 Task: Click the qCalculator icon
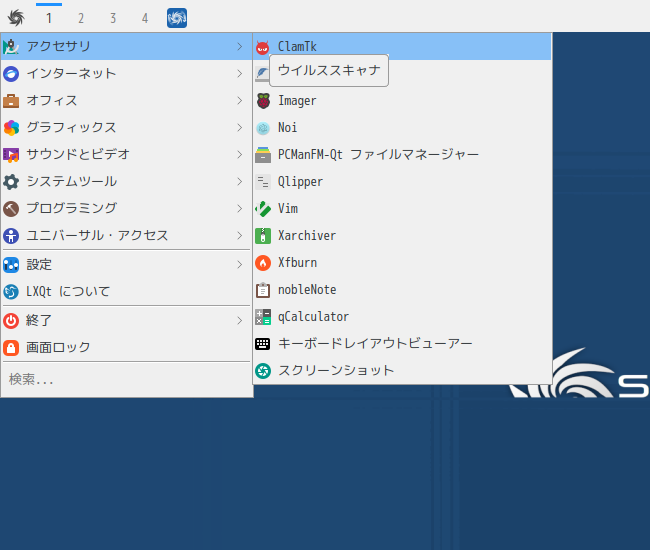pyautogui.click(x=263, y=317)
